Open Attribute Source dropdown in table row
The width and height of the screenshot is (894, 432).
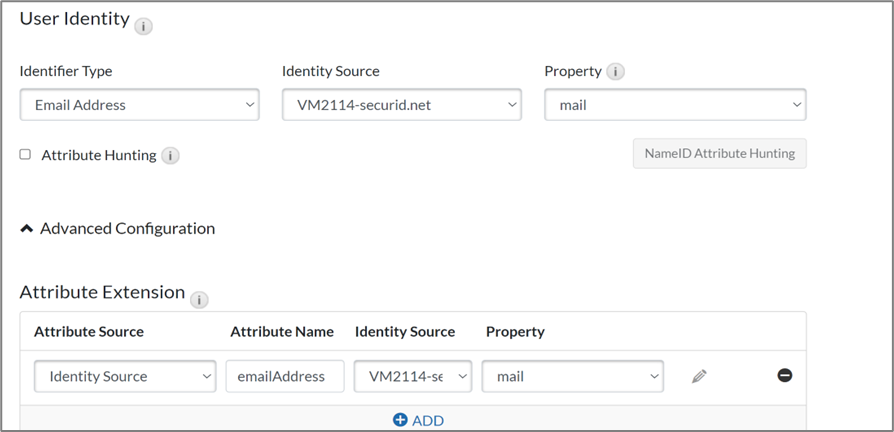pos(125,377)
